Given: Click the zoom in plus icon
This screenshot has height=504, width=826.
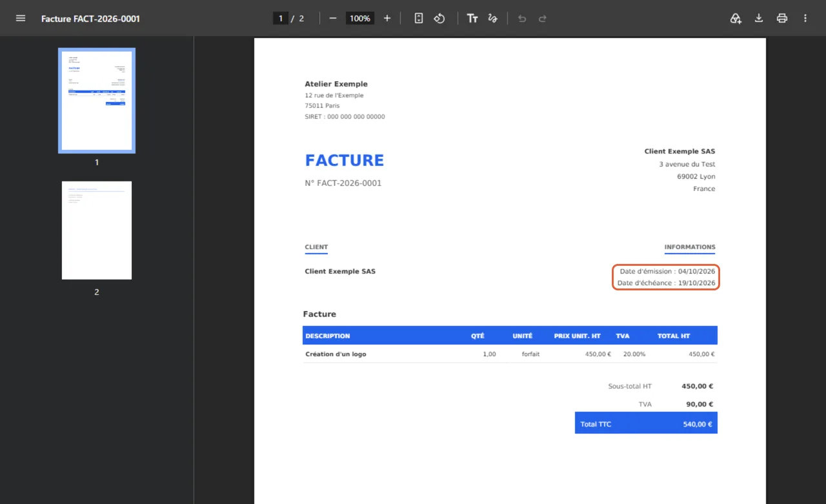Looking at the screenshot, I should pos(387,18).
